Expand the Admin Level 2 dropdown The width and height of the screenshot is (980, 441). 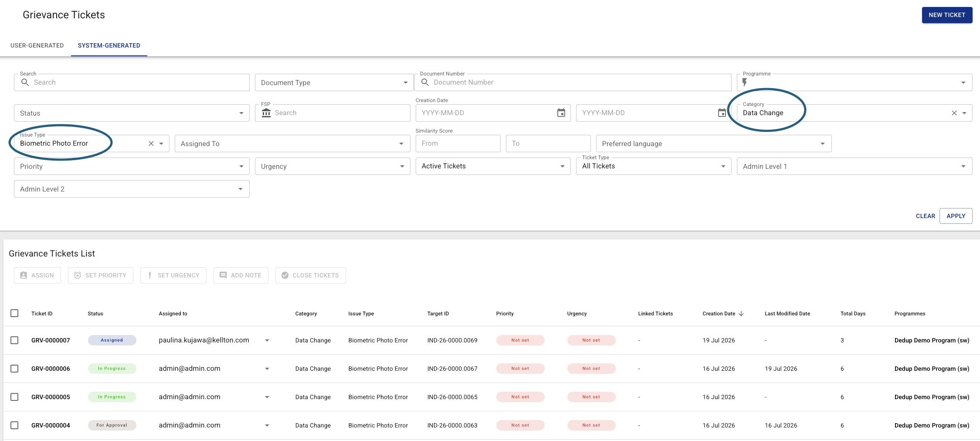click(132, 189)
